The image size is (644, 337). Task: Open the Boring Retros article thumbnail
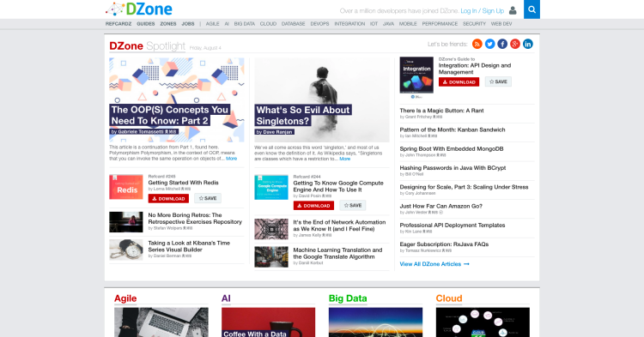click(x=126, y=222)
